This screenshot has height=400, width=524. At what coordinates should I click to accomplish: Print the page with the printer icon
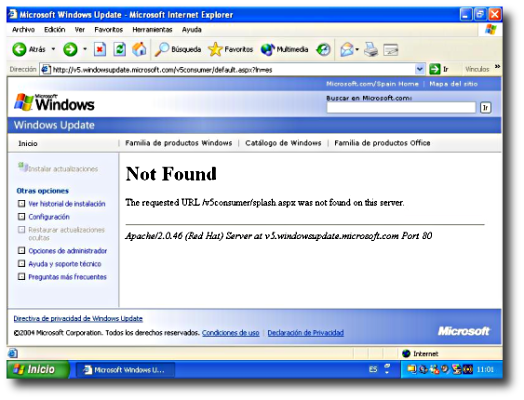click(x=371, y=49)
